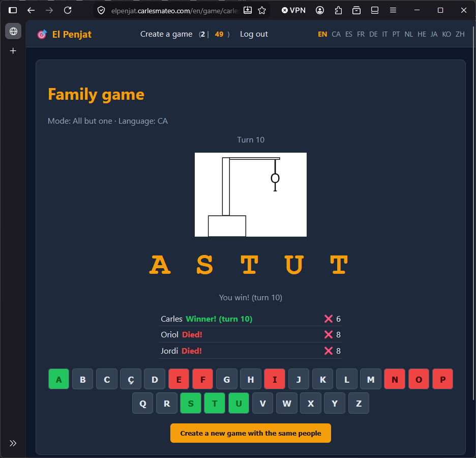Click the orange 49 counter in header
476x458 pixels.
pos(219,34)
